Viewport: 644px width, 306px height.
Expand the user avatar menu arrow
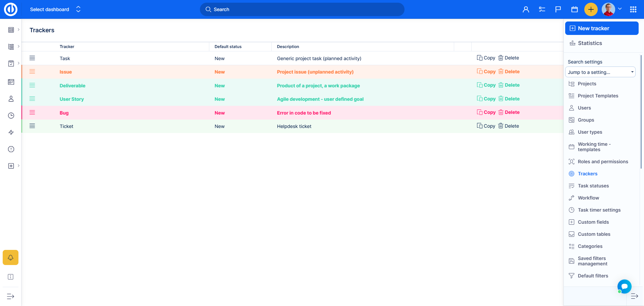(620, 9)
